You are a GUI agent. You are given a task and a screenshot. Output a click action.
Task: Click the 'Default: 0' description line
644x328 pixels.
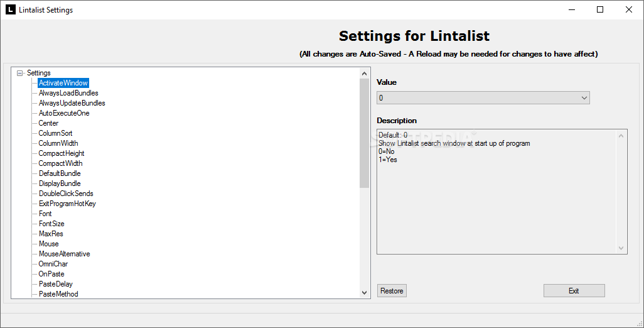393,135
